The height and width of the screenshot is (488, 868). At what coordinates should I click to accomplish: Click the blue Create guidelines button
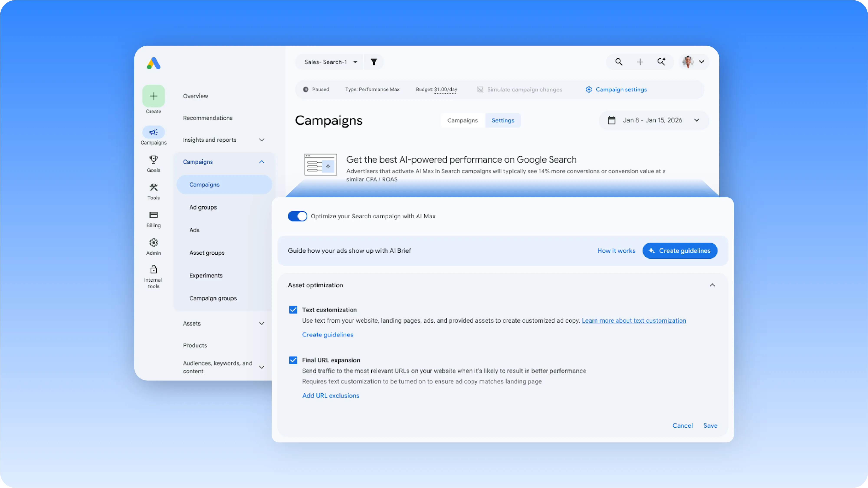pyautogui.click(x=680, y=251)
